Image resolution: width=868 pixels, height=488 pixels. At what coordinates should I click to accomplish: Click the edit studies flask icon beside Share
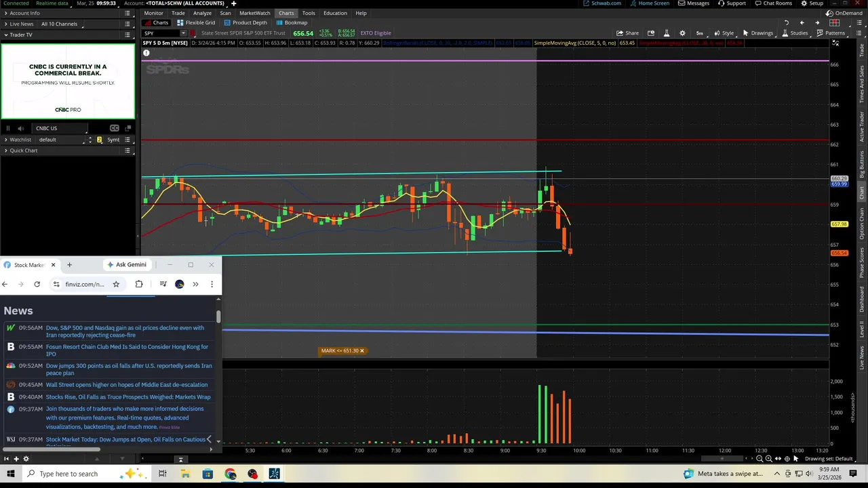point(667,33)
